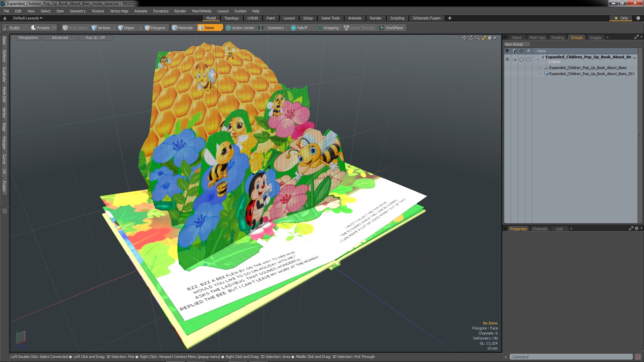The width and height of the screenshot is (644, 362).
Task: Expand the viewport options arrow
Action: point(495,38)
